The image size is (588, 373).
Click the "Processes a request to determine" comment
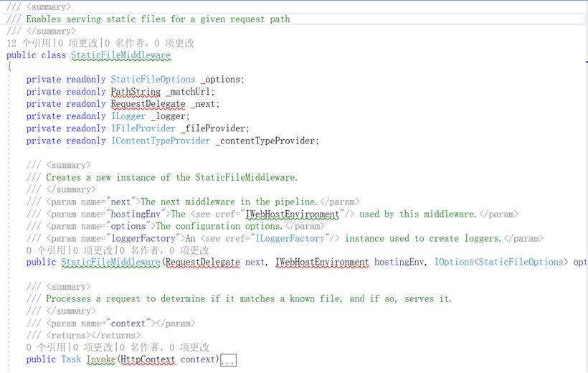pos(249,299)
